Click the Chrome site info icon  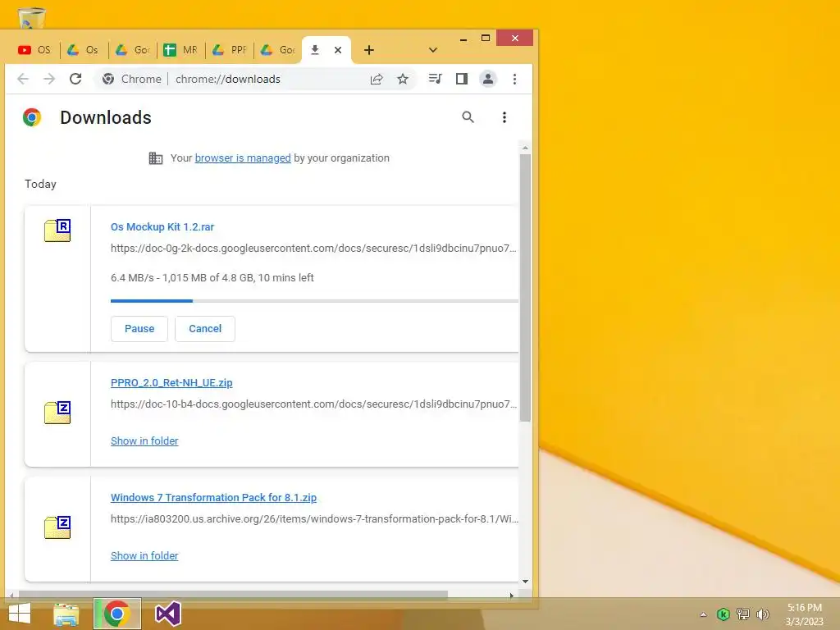[108, 79]
